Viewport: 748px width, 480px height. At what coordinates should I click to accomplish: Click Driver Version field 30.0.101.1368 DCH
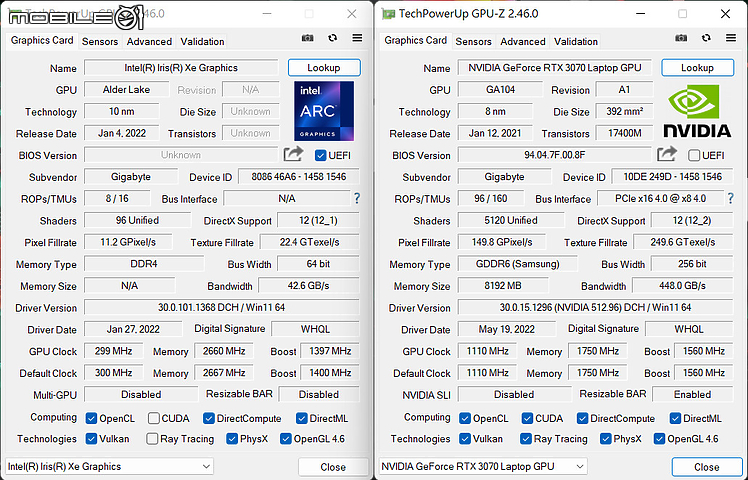[x=222, y=307]
